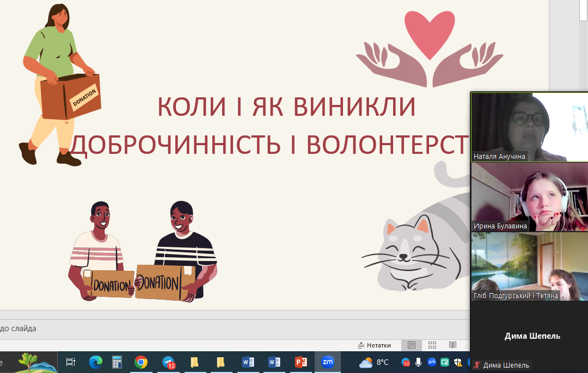Switch to Reading view book icon
Image resolution: width=588 pixels, height=373 pixels.
[x=452, y=345]
